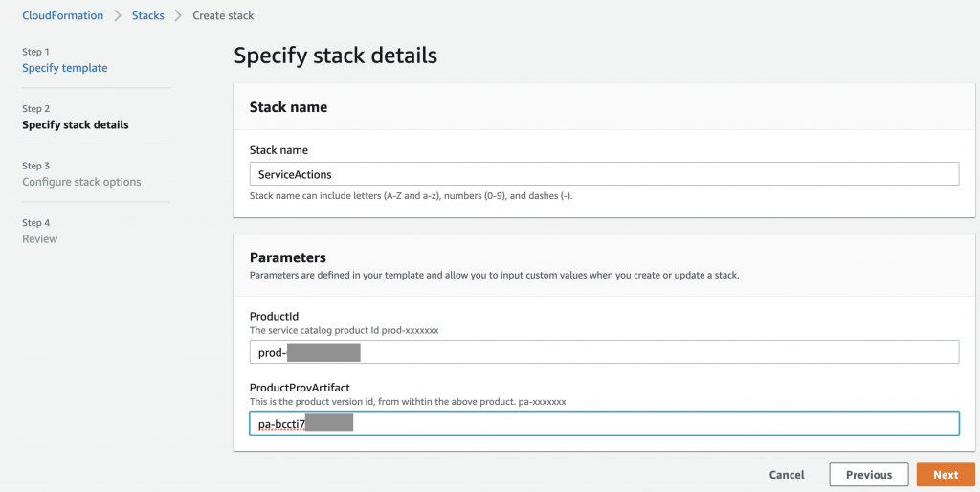Viewport: 980px width, 492px height.
Task: Click the 'product version id' description text
Action: pos(408,402)
